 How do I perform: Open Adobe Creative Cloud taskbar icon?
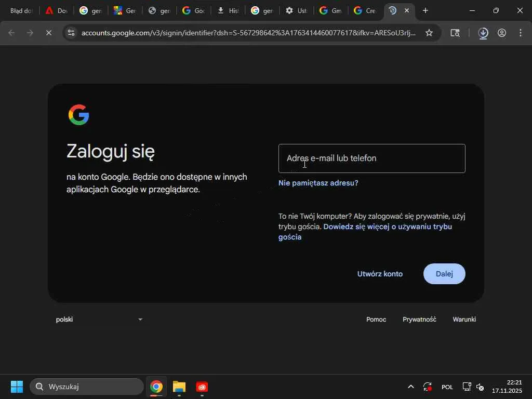202,387
